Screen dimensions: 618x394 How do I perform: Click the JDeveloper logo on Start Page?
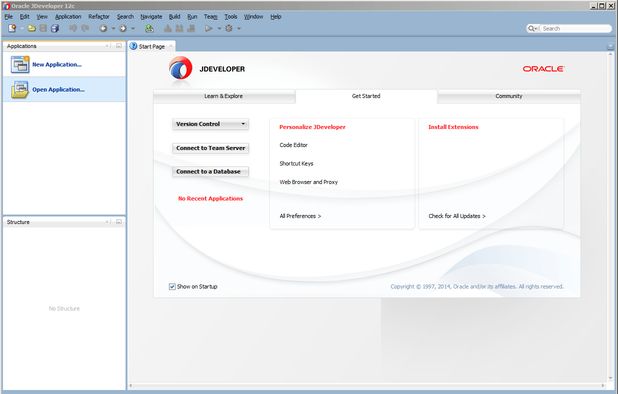click(181, 69)
